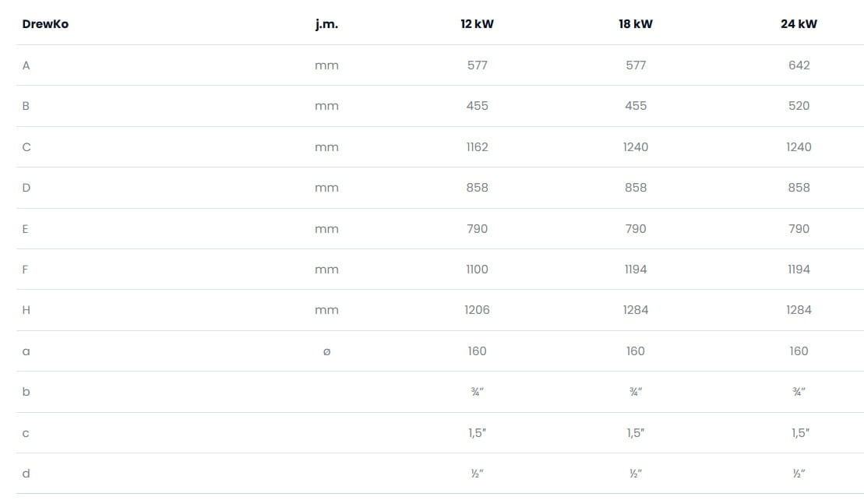Select the 18 kW column header

click(636, 24)
